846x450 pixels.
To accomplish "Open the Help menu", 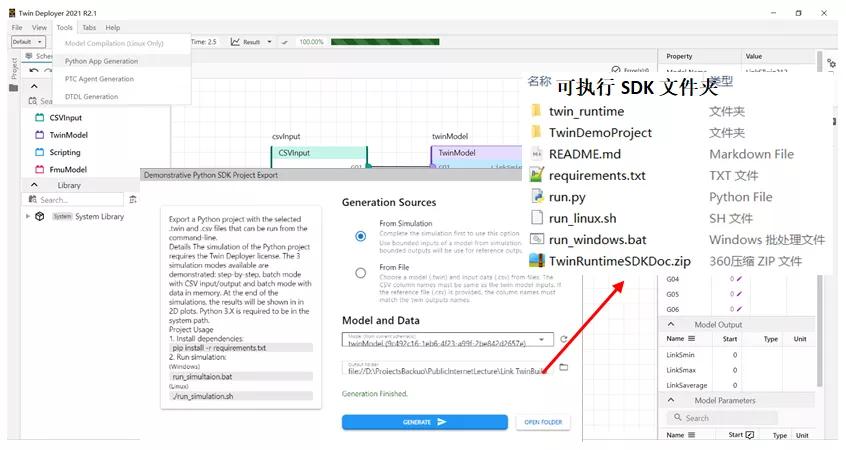I will tap(113, 28).
